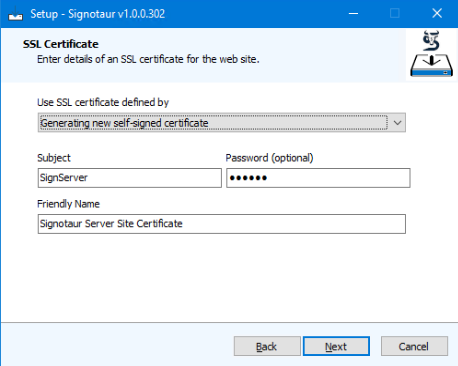
Task: Go to previous step with Back
Action: [267, 346]
